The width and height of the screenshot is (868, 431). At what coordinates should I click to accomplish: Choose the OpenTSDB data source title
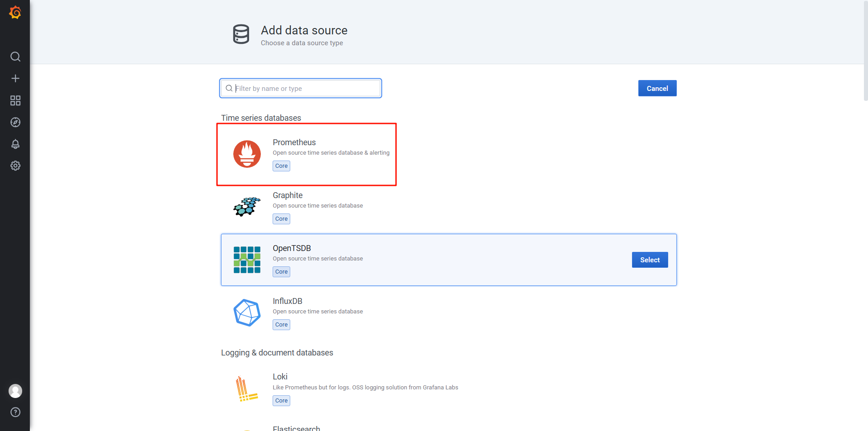[x=292, y=248]
